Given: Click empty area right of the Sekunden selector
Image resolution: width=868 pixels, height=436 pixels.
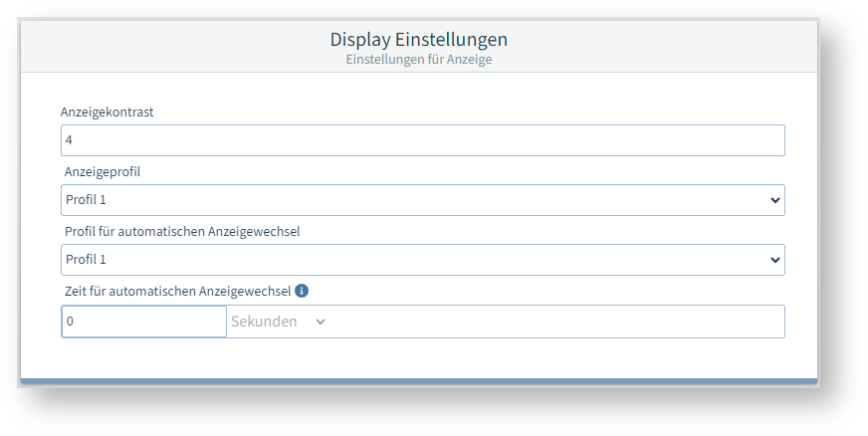Looking at the screenshot, I should pyautogui.click(x=557, y=322).
